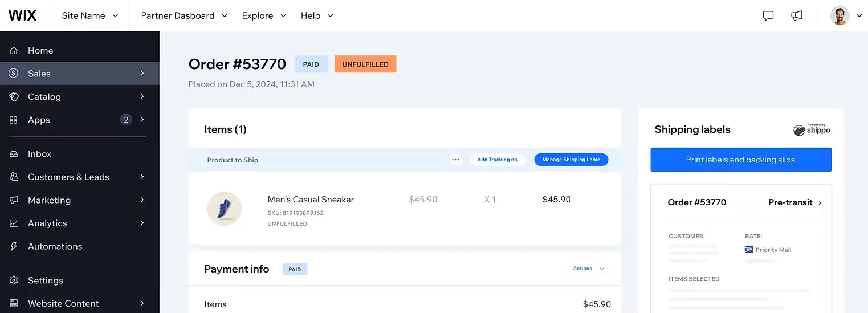Open the payment Actions dropdown
This screenshot has height=313, width=868.
pos(588,269)
